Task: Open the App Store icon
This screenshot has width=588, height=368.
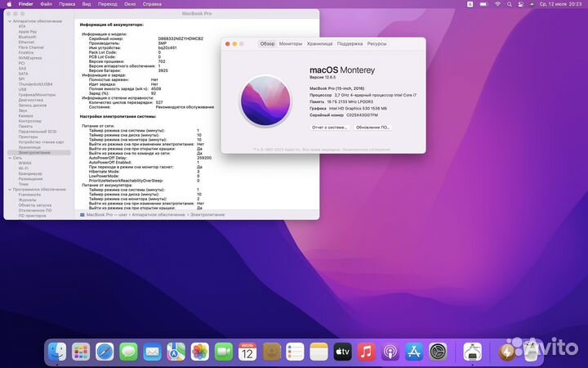Action: pyautogui.click(x=414, y=352)
